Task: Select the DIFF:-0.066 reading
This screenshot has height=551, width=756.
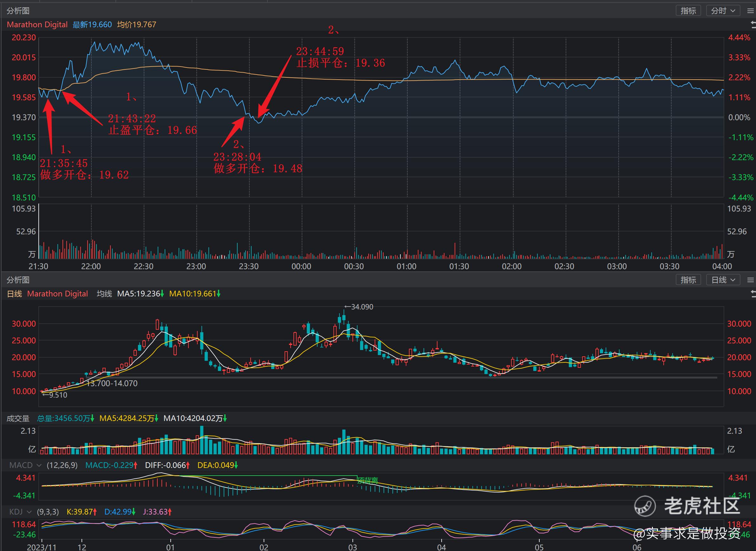Action: (167, 465)
